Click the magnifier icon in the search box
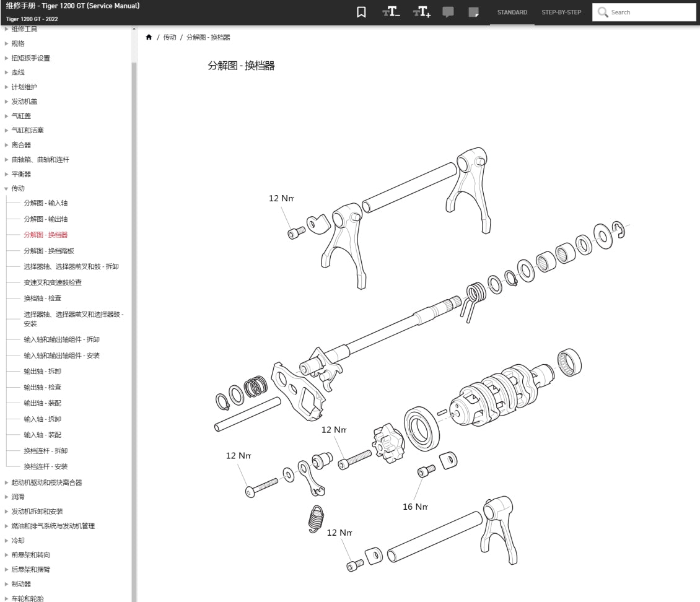 (602, 12)
